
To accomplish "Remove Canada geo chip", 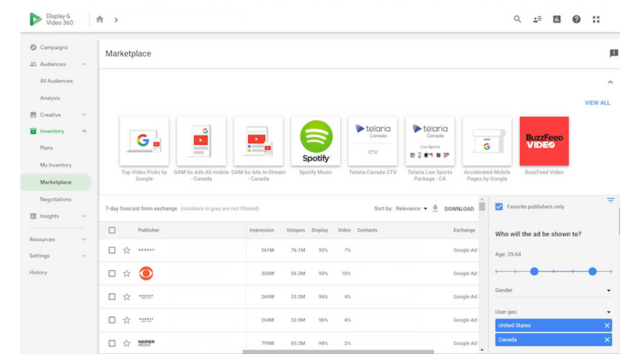I will [607, 340].
